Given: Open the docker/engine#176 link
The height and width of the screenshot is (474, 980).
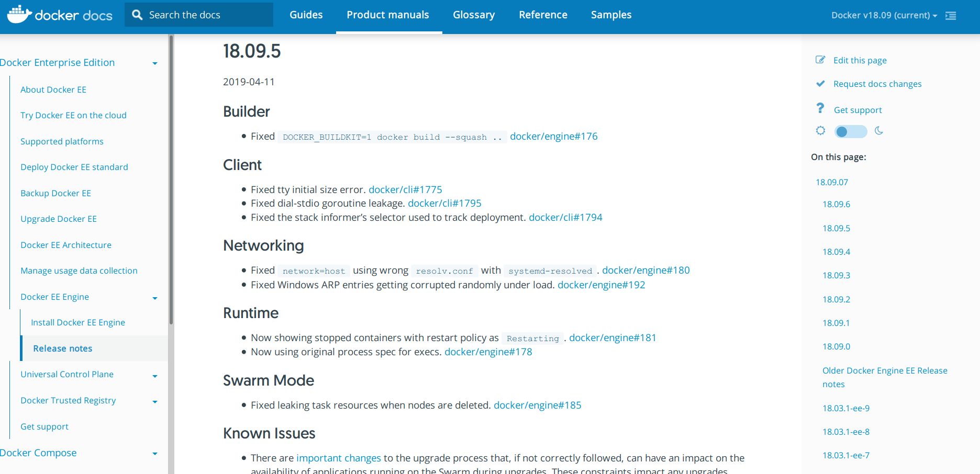Looking at the screenshot, I should point(553,137).
